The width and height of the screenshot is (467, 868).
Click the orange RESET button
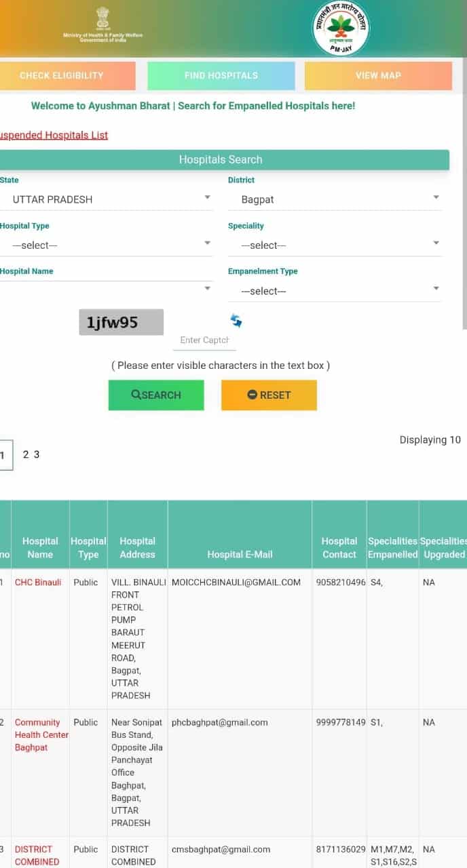pyautogui.click(x=269, y=395)
